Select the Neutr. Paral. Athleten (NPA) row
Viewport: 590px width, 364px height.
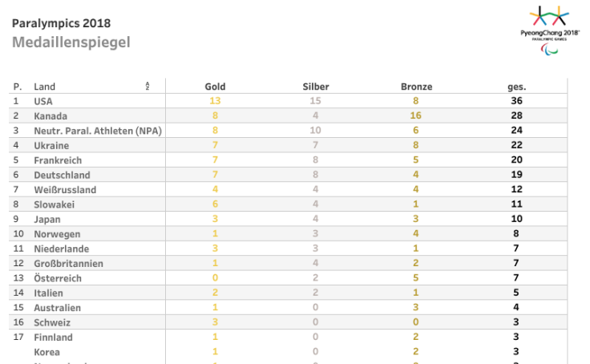point(97,131)
